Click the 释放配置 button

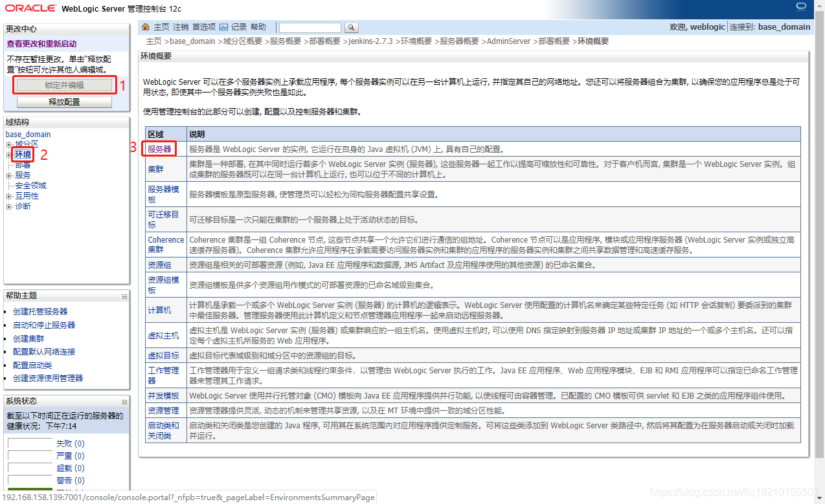pyautogui.click(x=64, y=102)
